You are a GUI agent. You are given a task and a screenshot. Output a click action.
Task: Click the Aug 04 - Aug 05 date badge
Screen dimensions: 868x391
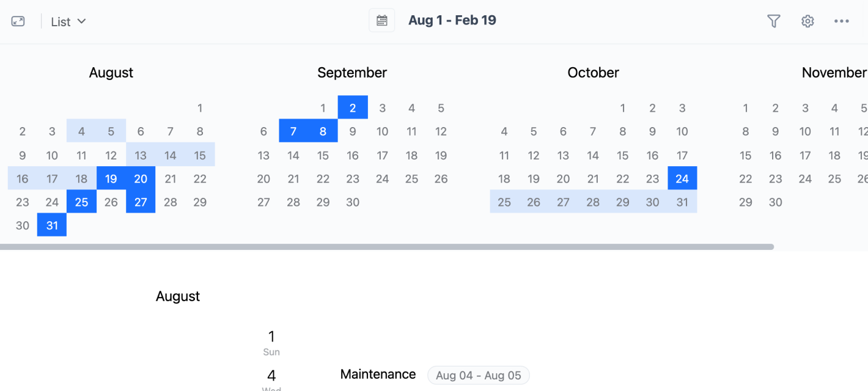pos(479,375)
